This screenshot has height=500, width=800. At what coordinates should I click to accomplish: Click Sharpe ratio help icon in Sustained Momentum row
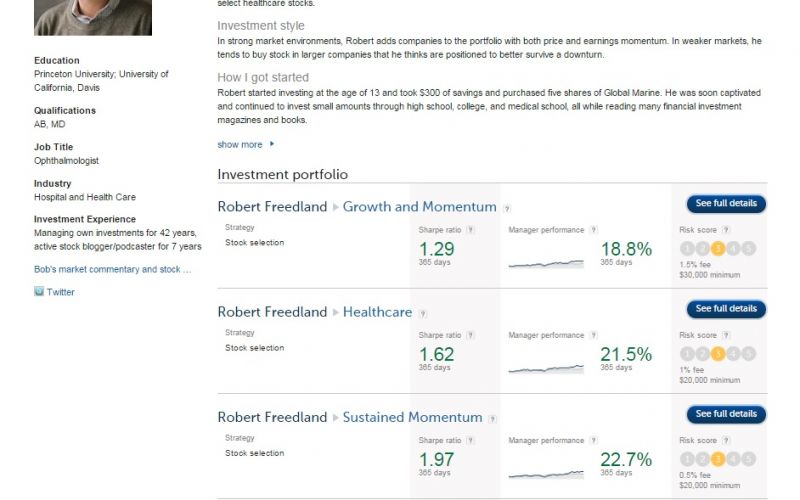[x=470, y=441]
